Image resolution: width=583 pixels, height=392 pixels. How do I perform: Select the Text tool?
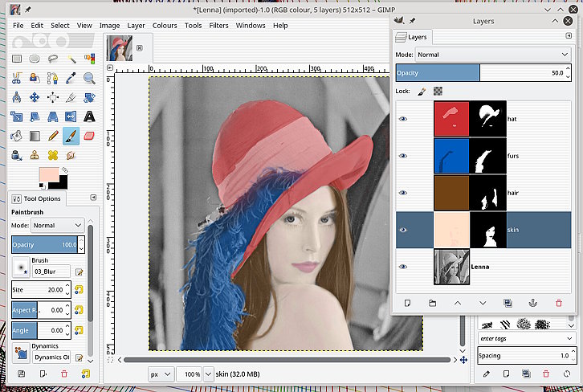89,116
